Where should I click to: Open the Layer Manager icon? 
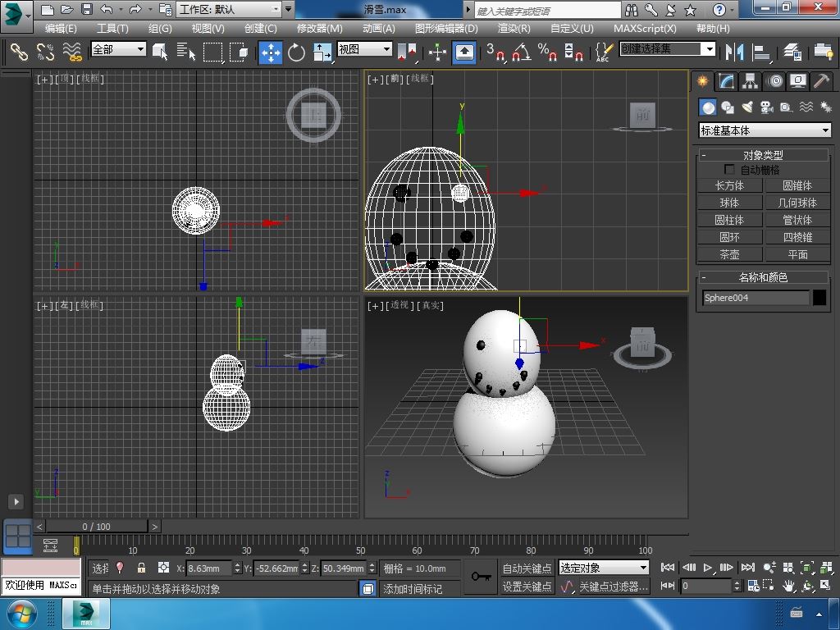792,52
